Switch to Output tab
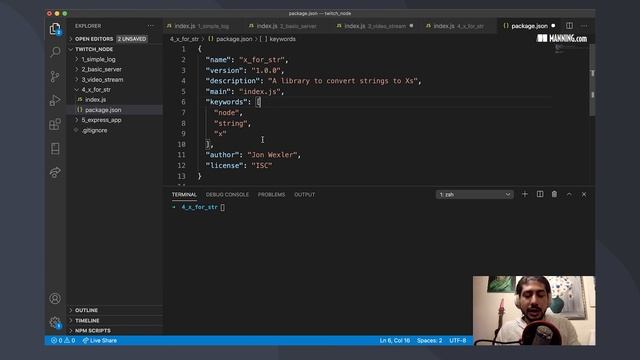 (x=304, y=195)
